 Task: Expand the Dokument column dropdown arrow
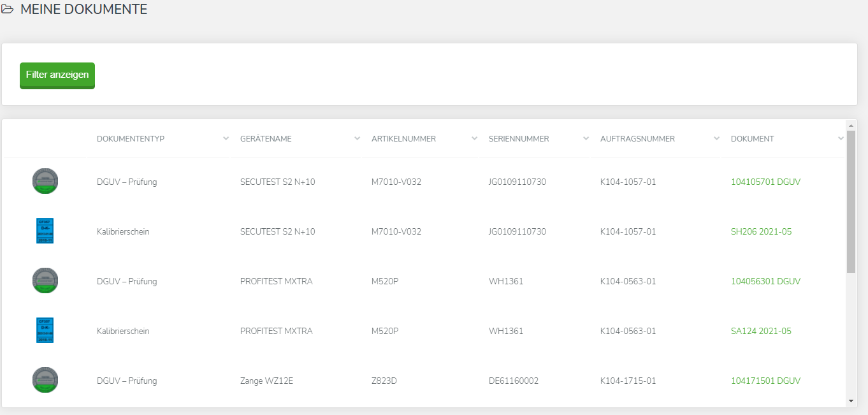[x=841, y=138]
